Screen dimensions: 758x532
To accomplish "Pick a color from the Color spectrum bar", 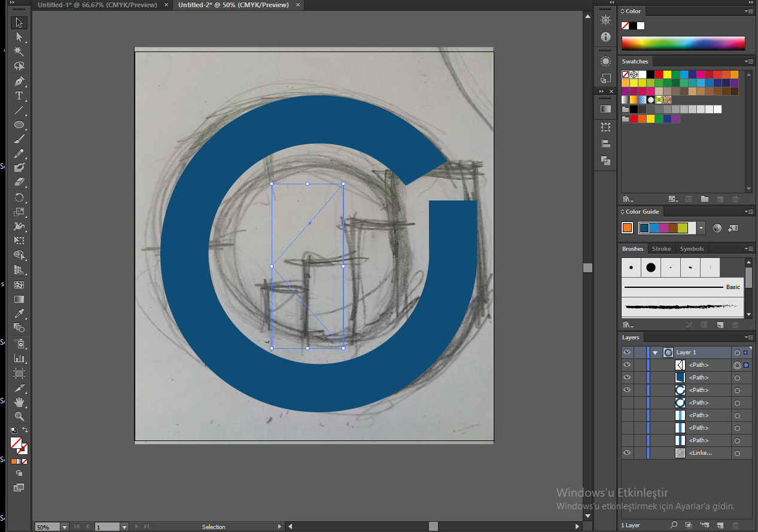I will (x=683, y=43).
